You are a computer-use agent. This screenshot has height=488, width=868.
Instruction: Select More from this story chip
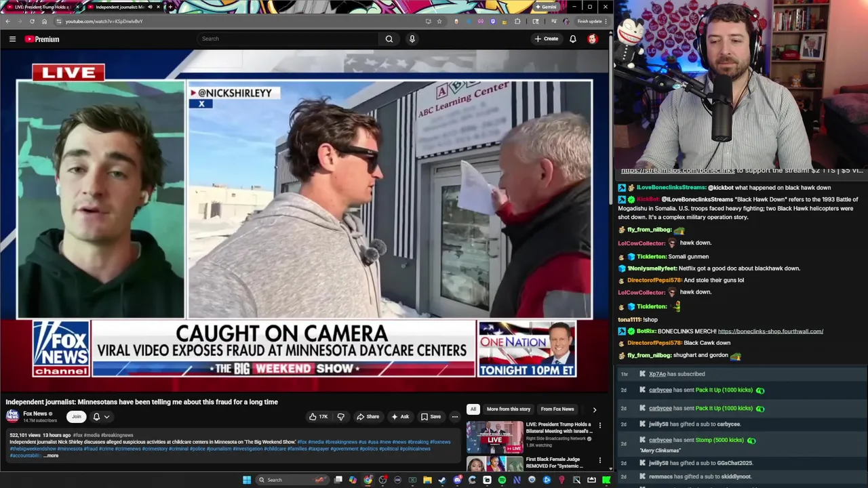[508, 409]
